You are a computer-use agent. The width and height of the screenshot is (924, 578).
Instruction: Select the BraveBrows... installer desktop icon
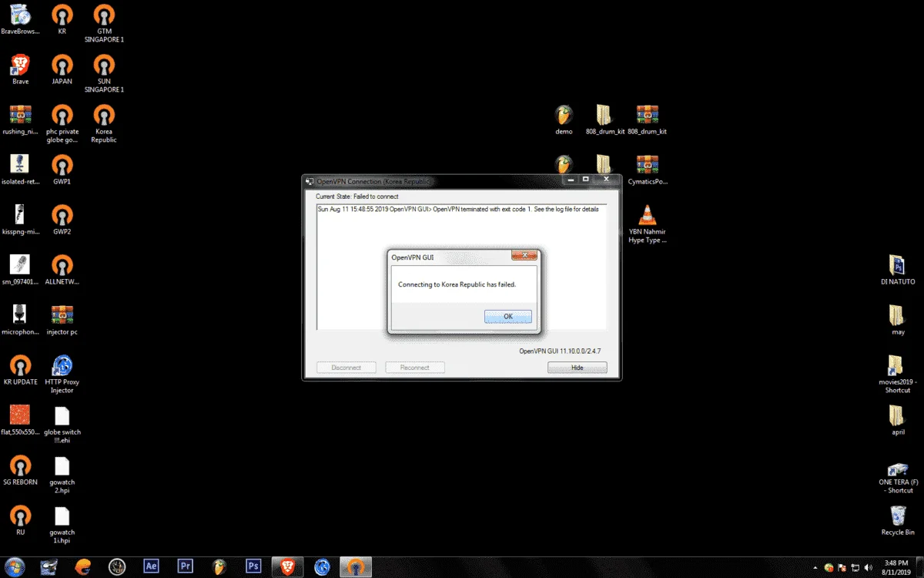(x=20, y=20)
